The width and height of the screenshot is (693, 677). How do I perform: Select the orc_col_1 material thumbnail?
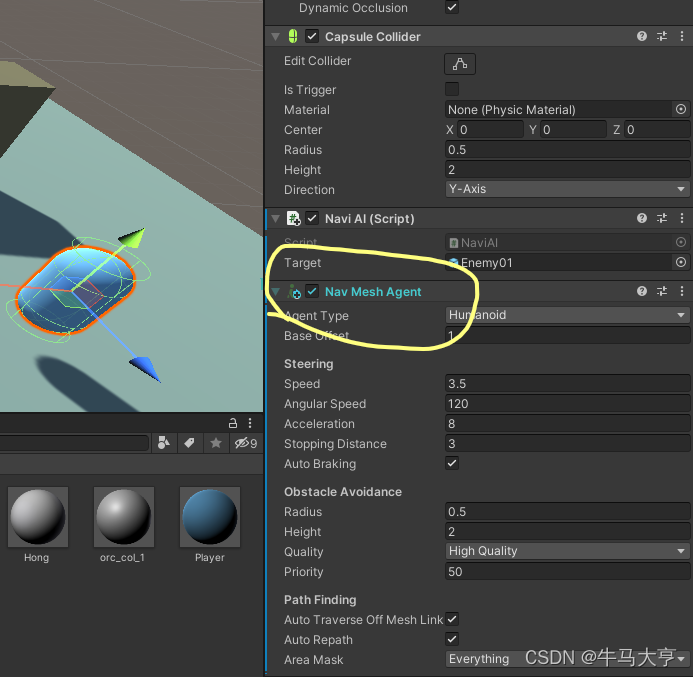point(124,517)
